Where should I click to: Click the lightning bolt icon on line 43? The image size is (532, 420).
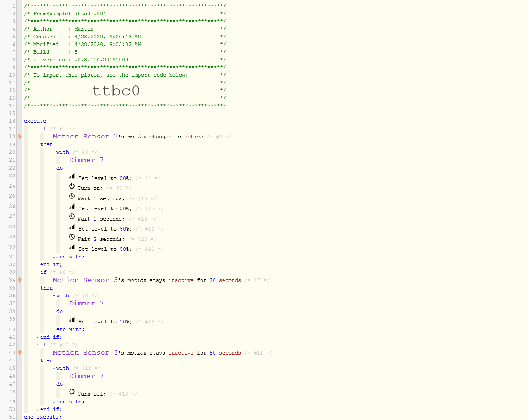coord(20,352)
